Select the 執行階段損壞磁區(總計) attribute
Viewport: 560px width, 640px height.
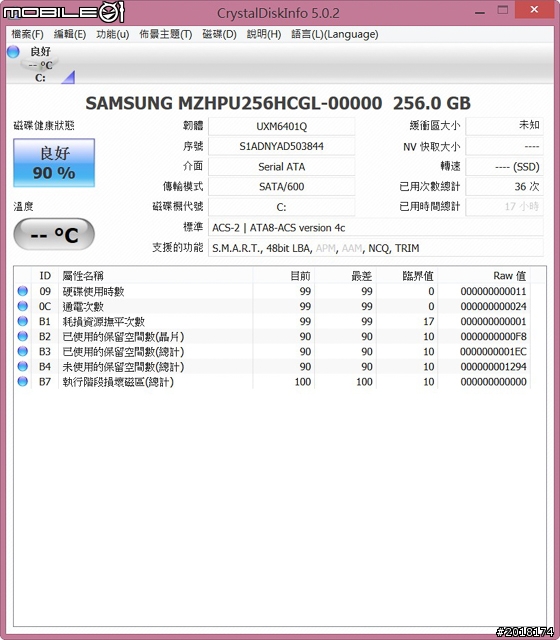pos(118,382)
